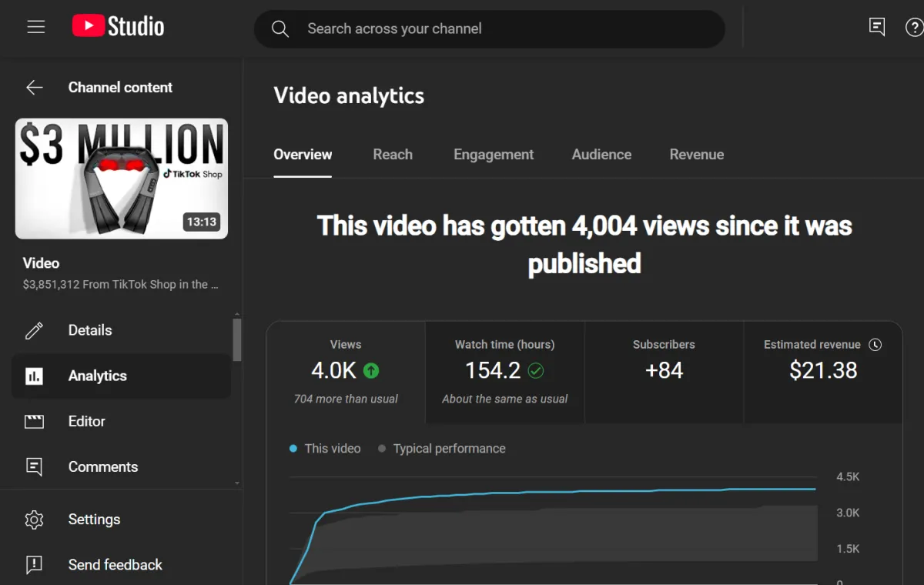The height and width of the screenshot is (585, 924).
Task: Click the gray Typical performance legend dot
Action: point(382,449)
